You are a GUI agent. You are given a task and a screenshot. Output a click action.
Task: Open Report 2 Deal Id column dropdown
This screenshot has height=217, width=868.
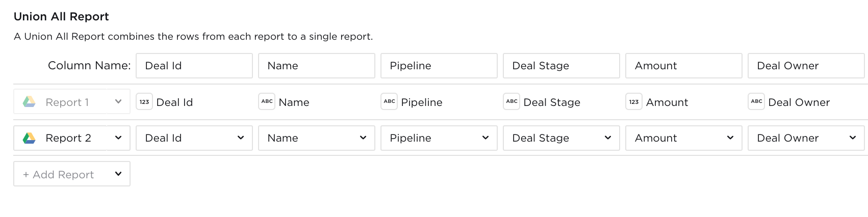click(194, 138)
